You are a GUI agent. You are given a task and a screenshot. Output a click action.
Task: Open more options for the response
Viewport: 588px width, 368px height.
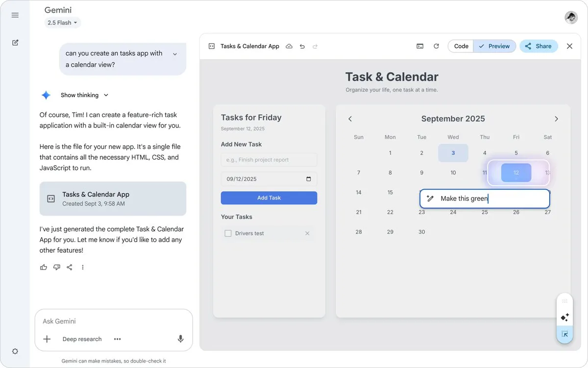pos(83,267)
